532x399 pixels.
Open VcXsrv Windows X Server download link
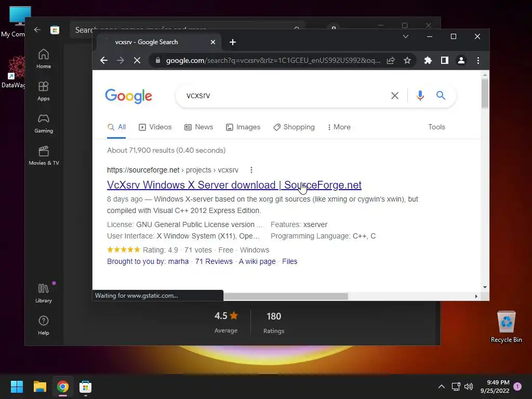click(234, 185)
